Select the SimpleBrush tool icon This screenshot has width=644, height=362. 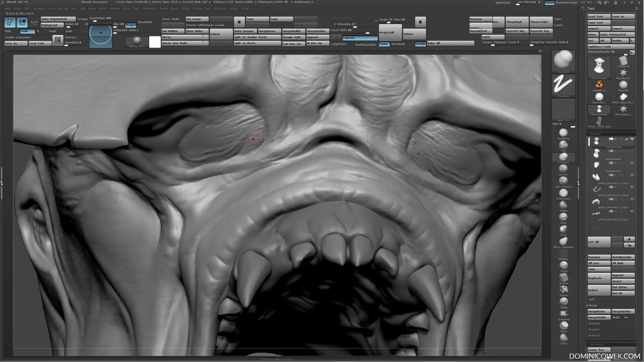[x=599, y=86]
